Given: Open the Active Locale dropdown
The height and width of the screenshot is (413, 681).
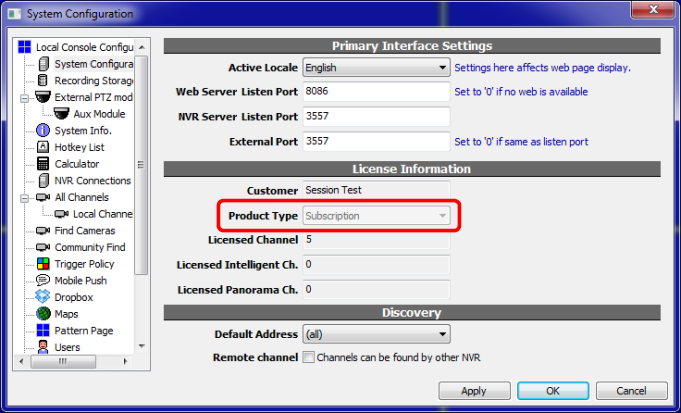Looking at the screenshot, I should point(376,67).
